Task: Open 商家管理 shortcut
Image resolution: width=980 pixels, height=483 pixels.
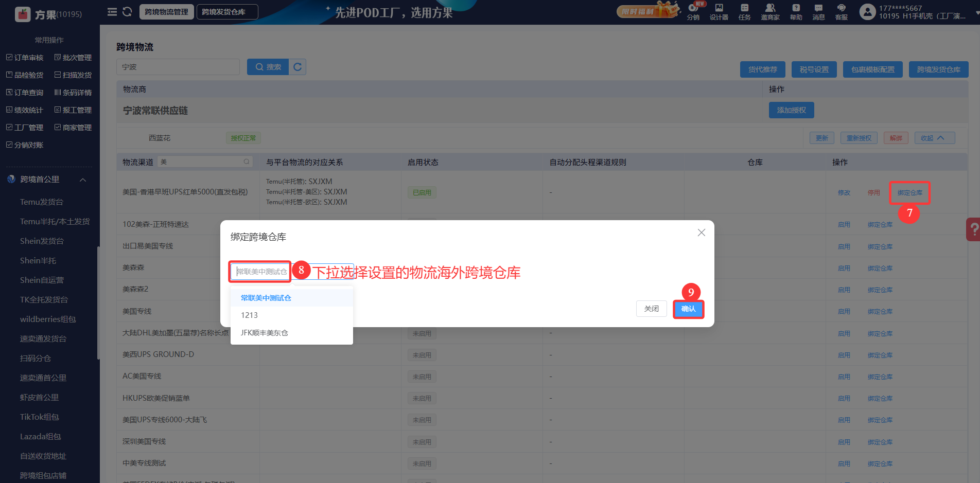Action: (73, 128)
